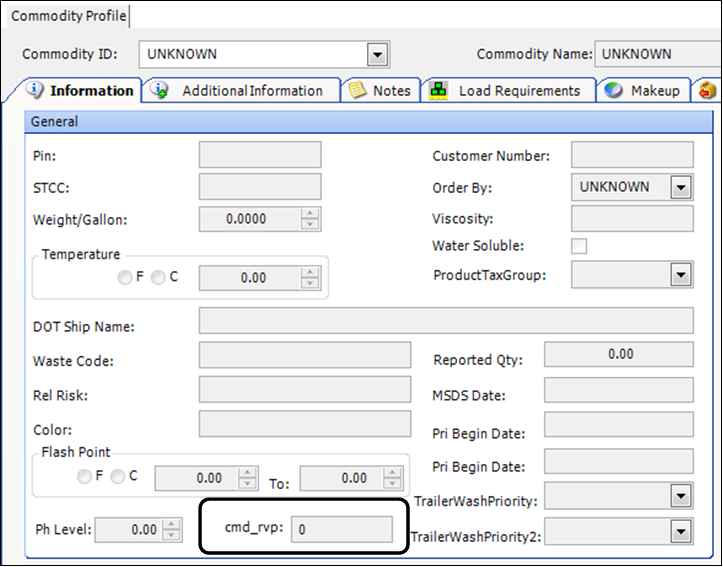Expand the TrailerWashPriority2 dropdown
This screenshot has height=567, width=723.
[x=681, y=532]
